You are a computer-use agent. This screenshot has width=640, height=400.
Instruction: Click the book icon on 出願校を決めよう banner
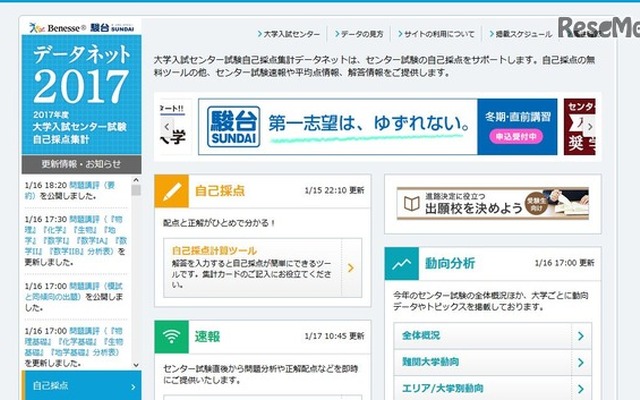pos(411,203)
